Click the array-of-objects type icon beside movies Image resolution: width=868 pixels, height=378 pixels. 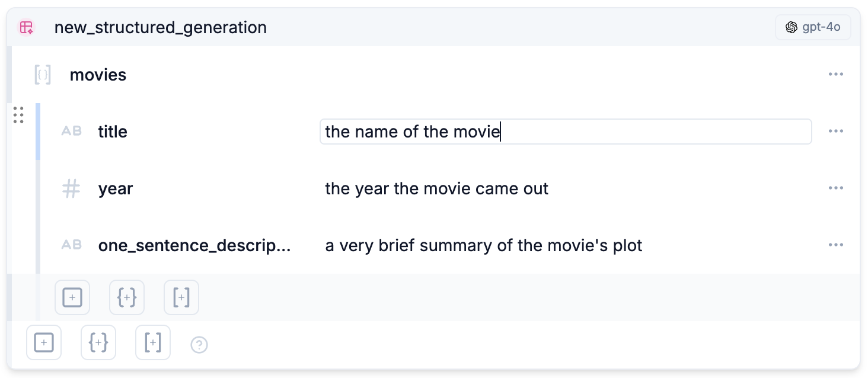[x=42, y=75]
